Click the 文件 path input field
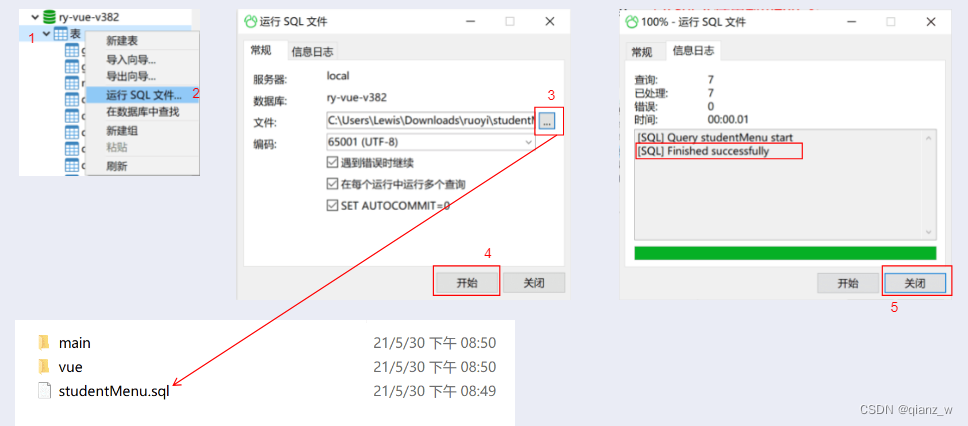This screenshot has height=426, width=968. 431,121
